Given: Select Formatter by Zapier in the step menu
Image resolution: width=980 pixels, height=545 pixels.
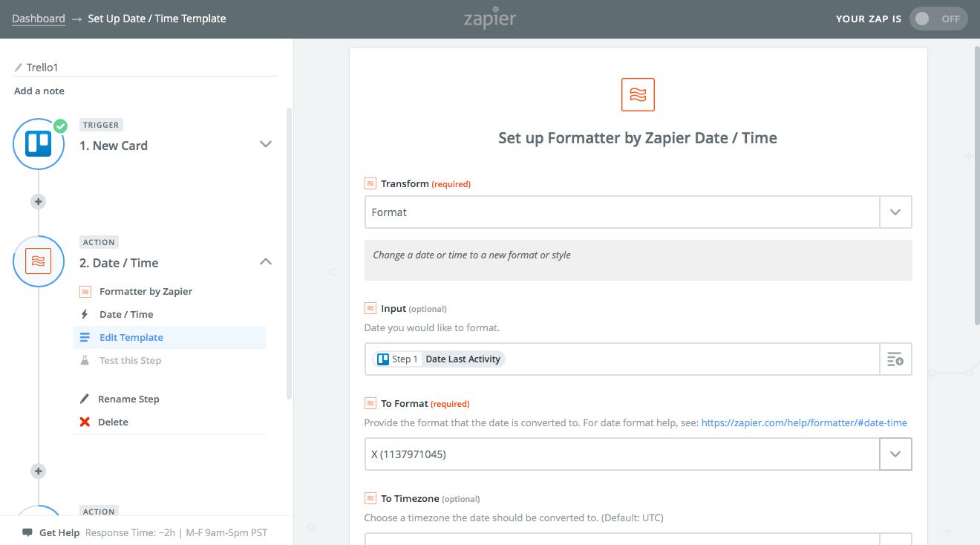Looking at the screenshot, I should (146, 291).
